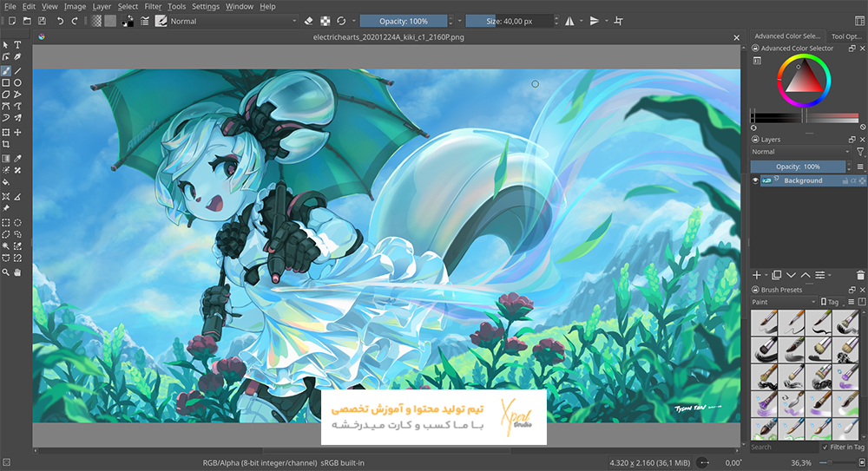Image resolution: width=868 pixels, height=471 pixels.
Task: Toggle vertical mirror tool
Action: 594,21
